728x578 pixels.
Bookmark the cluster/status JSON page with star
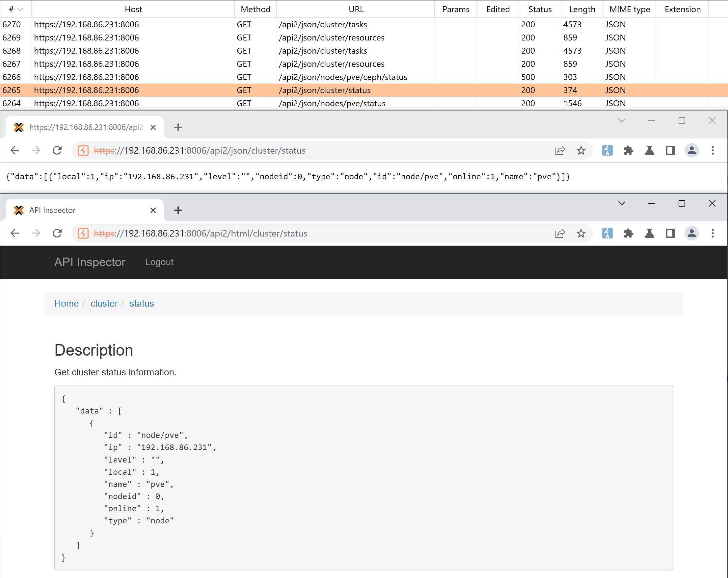click(581, 150)
